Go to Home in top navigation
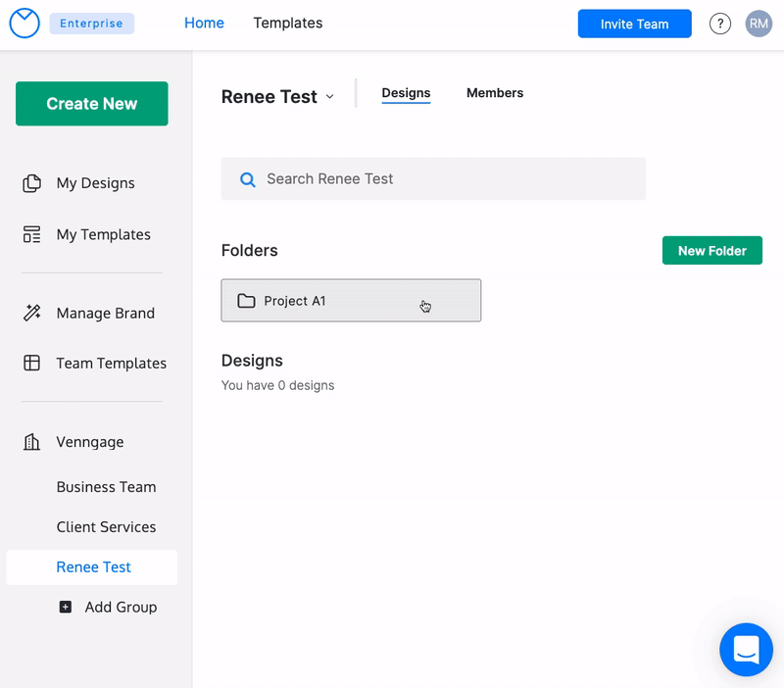Screen dimensions: 784x688 [204, 23]
